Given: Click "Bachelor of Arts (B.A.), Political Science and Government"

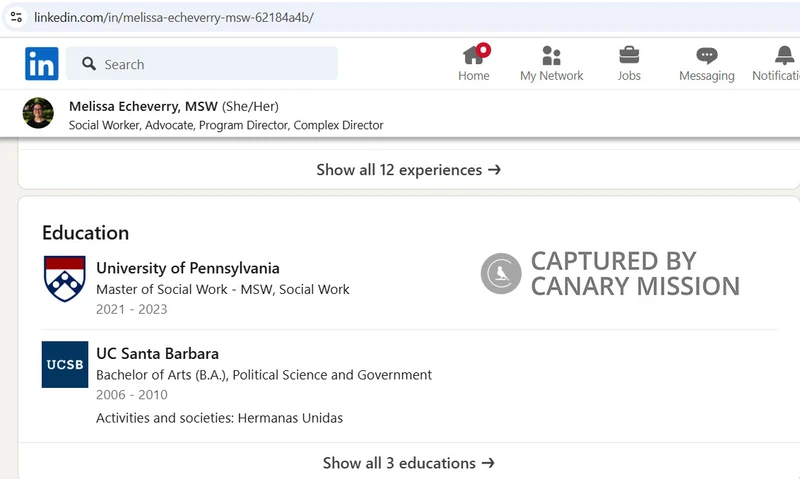Looking at the screenshot, I should pyautogui.click(x=264, y=375).
